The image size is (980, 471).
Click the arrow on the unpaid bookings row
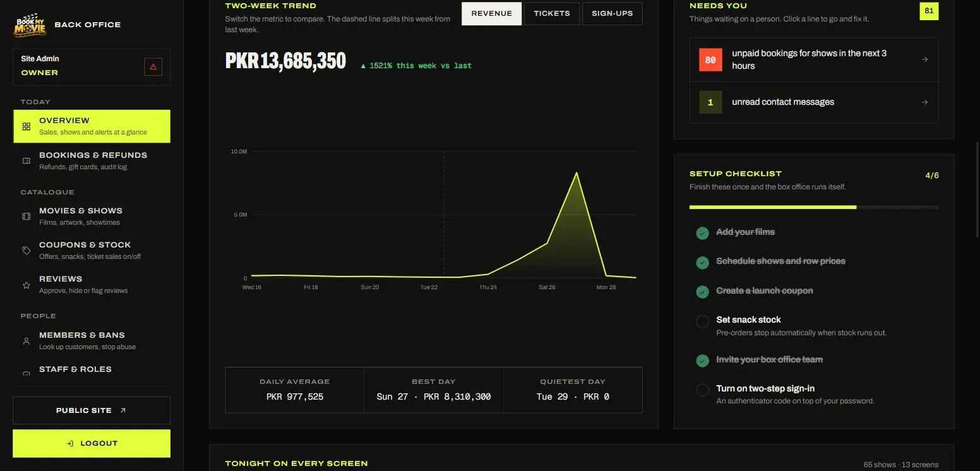coord(924,59)
